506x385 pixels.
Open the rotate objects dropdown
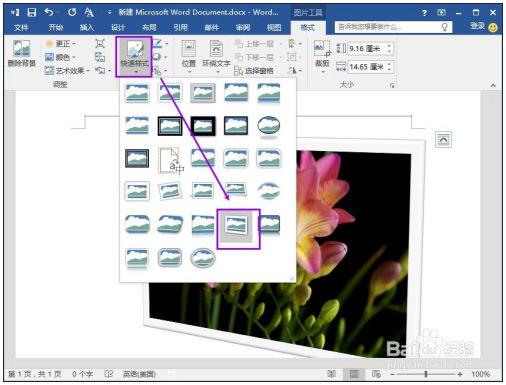pyautogui.click(x=295, y=70)
